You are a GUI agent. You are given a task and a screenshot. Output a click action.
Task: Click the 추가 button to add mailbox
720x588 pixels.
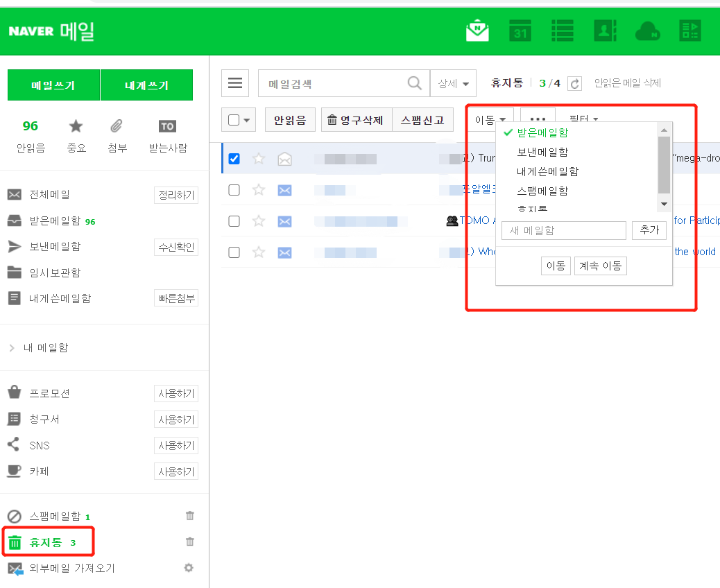tap(649, 230)
